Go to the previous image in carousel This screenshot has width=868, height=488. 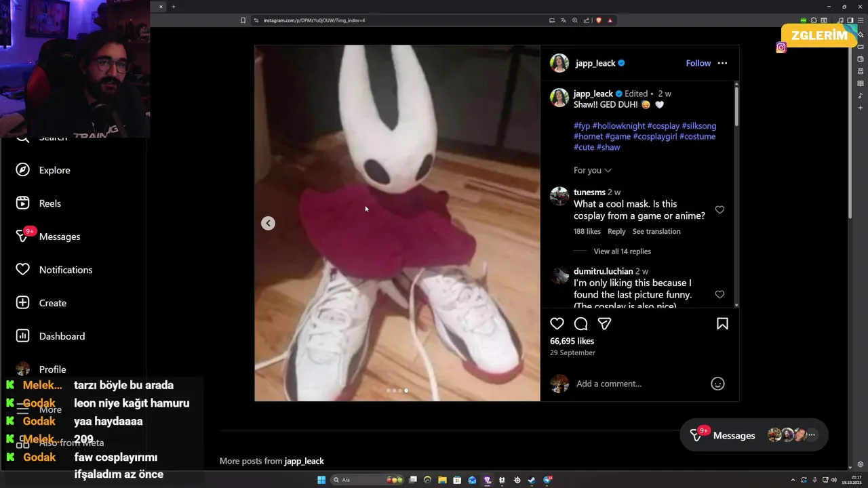[268, 223]
